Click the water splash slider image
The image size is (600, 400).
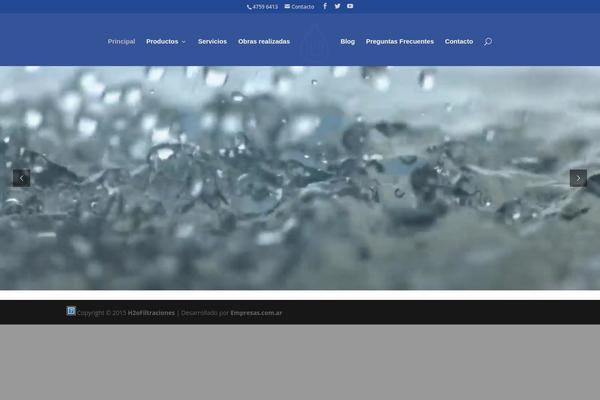(x=300, y=178)
